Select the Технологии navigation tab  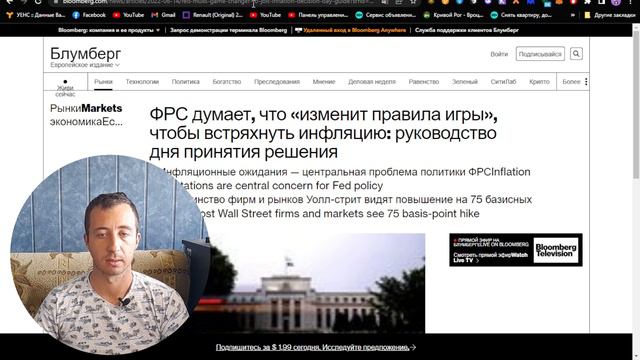point(142,82)
